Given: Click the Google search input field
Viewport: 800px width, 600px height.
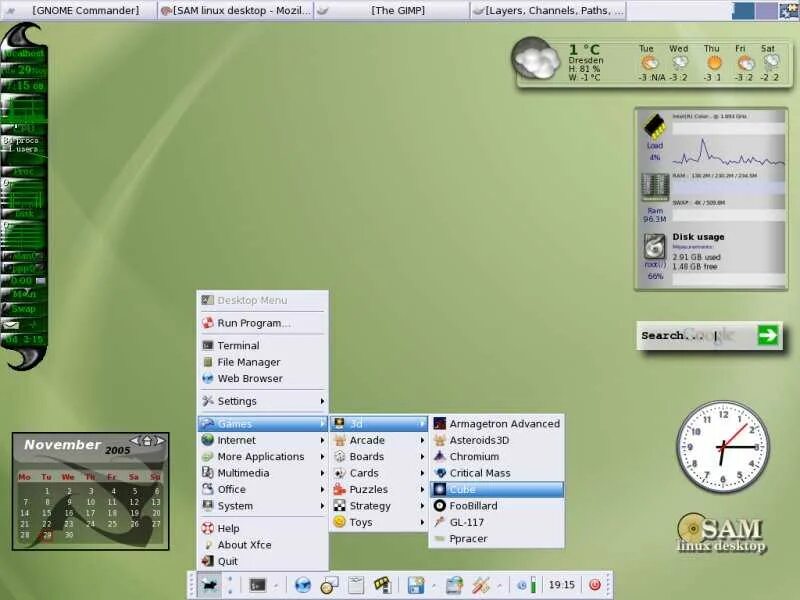Looking at the screenshot, I should click(x=696, y=335).
